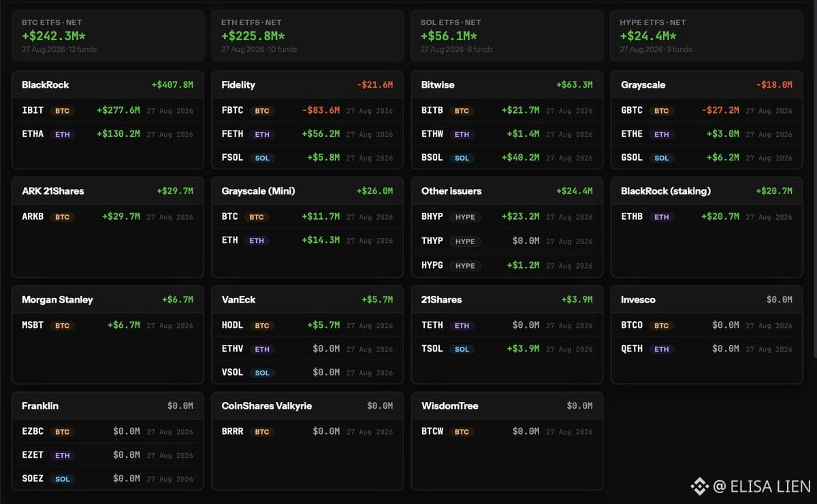The height and width of the screenshot is (504, 817).
Task: Click the GBTC ticker
Action: [632, 110]
